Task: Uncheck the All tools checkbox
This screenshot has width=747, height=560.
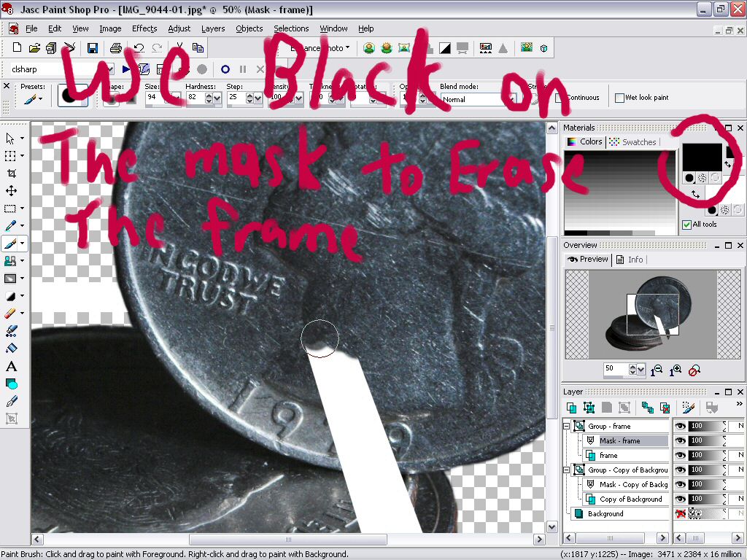Action: click(x=687, y=225)
